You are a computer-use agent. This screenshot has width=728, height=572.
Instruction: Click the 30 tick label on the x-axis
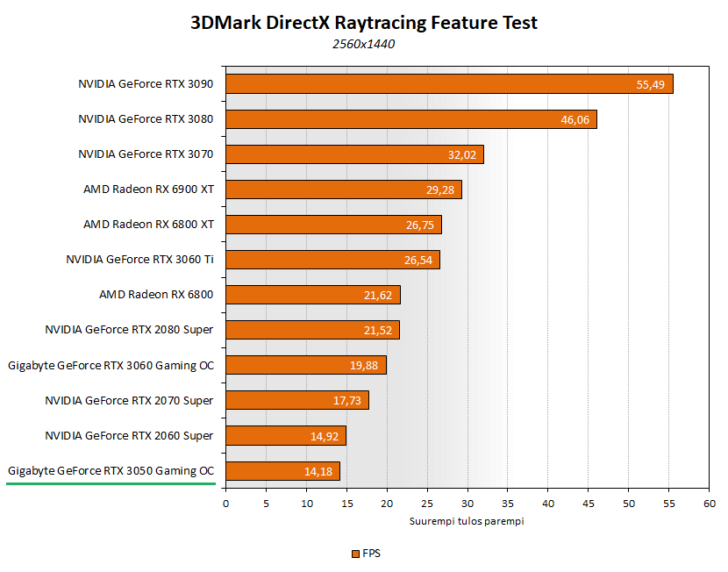pos(467,504)
